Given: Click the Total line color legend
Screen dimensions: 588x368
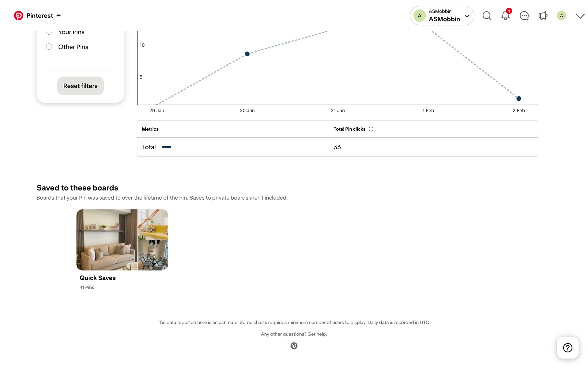Looking at the screenshot, I should [x=167, y=147].
